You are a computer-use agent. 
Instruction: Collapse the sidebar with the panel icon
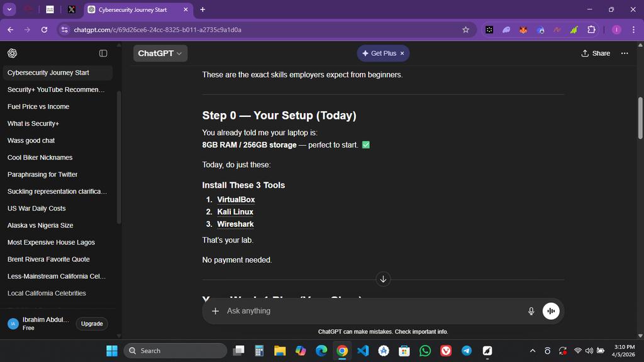click(x=103, y=53)
